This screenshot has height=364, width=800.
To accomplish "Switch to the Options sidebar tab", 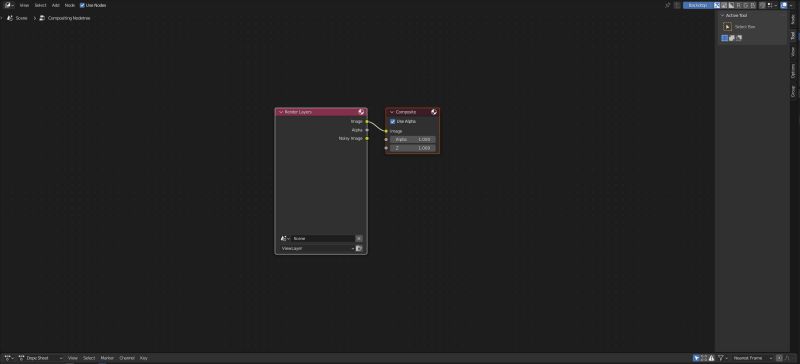I will (793, 70).
